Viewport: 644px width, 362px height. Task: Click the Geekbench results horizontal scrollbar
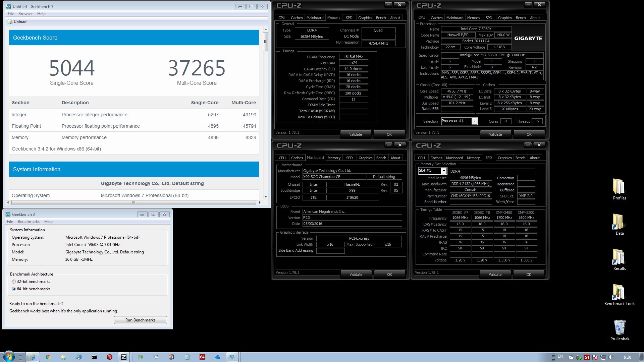pos(134,202)
